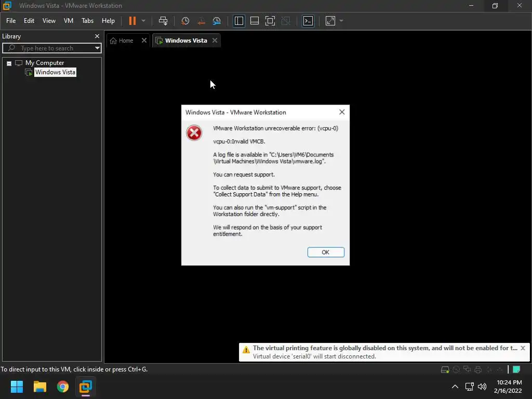Click the green message log icon
Screen dimensions: 532x399
[516, 369]
